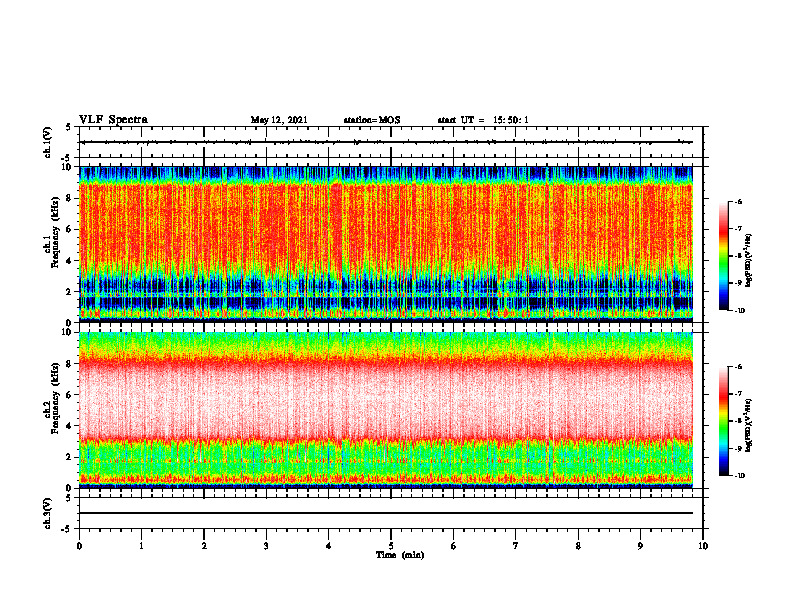Click inside the ch.1 spectrogram panel
This screenshot has height=612, width=792.
386,244
